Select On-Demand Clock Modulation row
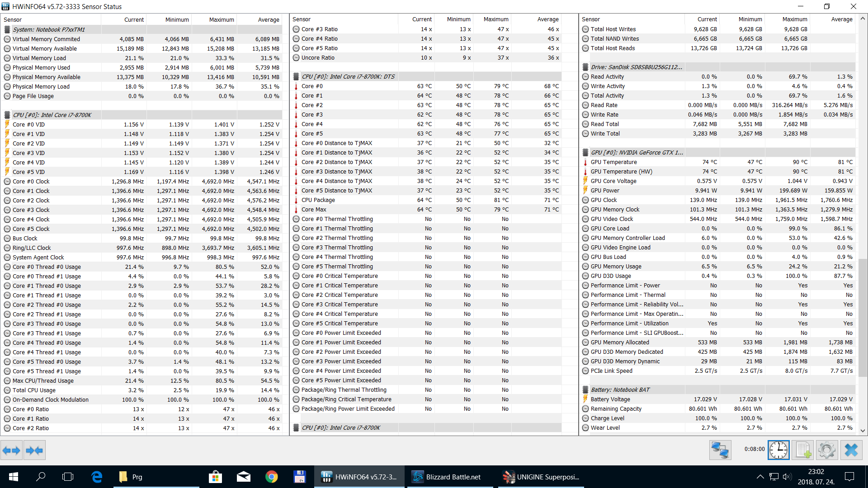Image resolution: width=868 pixels, height=488 pixels. click(x=142, y=399)
